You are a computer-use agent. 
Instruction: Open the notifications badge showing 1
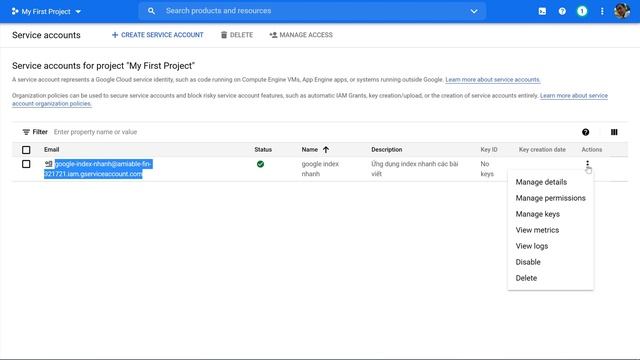click(x=582, y=11)
